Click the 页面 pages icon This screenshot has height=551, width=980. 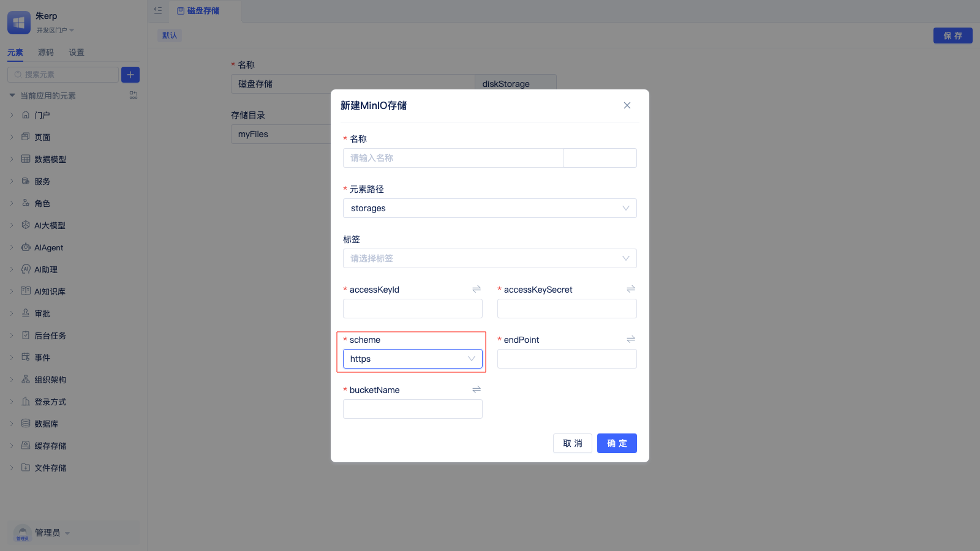click(26, 137)
